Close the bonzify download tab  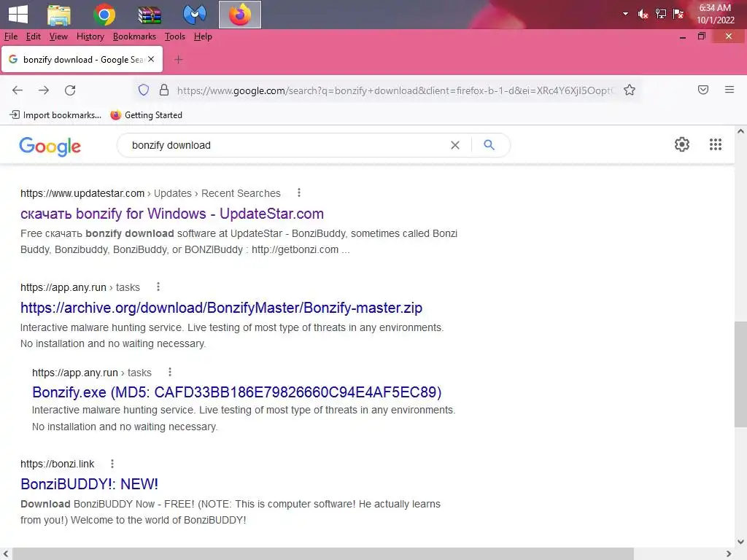coord(151,60)
